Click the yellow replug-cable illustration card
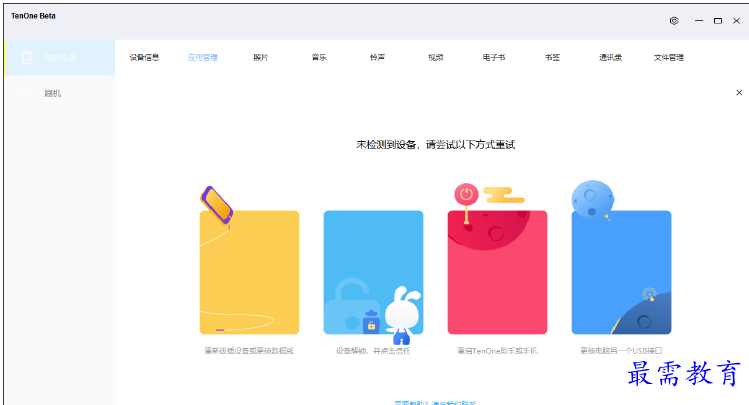This screenshot has height=405, width=749. click(x=249, y=272)
